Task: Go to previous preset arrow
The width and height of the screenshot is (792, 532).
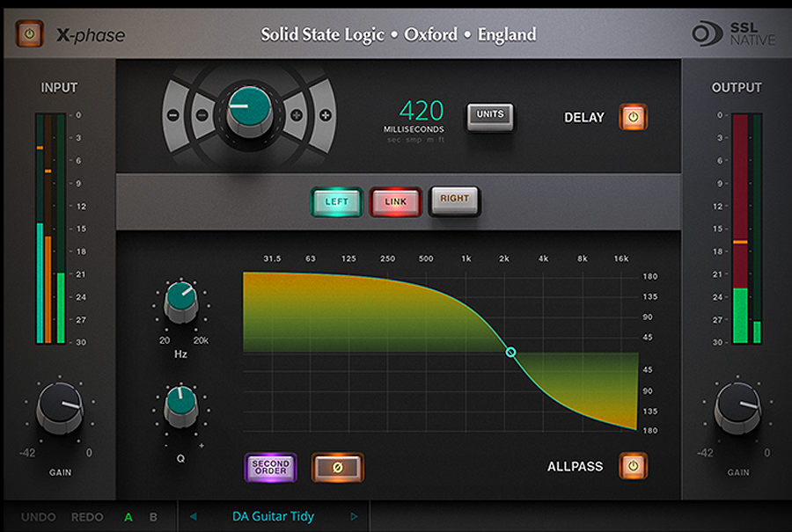Action: [193, 516]
